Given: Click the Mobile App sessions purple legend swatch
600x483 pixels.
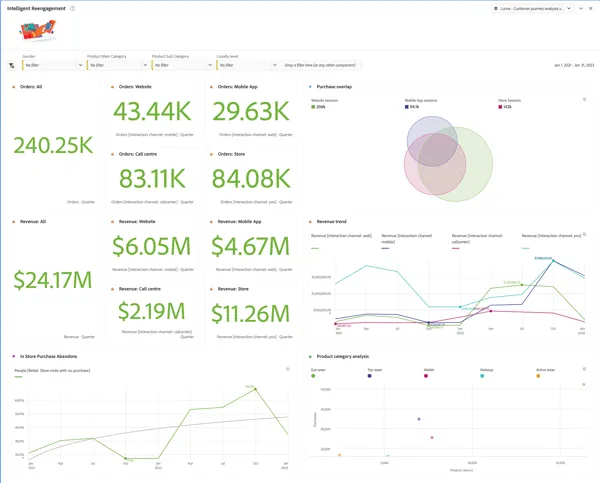Looking at the screenshot, I should [x=407, y=107].
